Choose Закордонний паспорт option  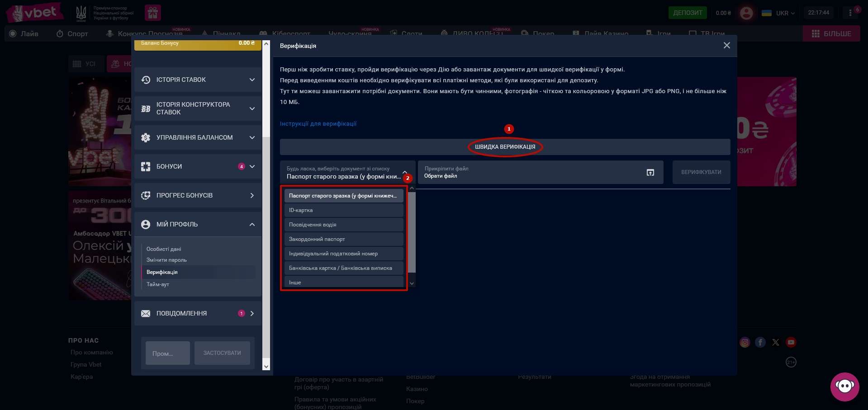tap(343, 239)
